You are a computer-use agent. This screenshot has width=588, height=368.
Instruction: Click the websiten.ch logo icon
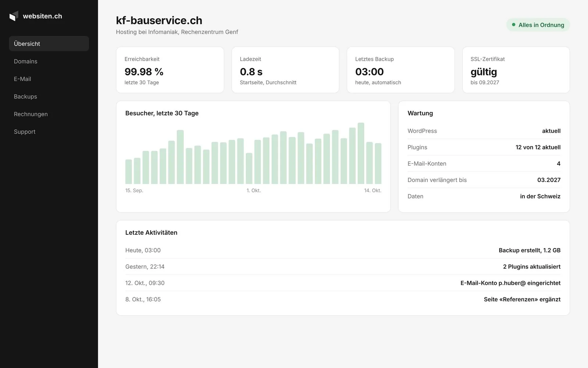point(14,16)
